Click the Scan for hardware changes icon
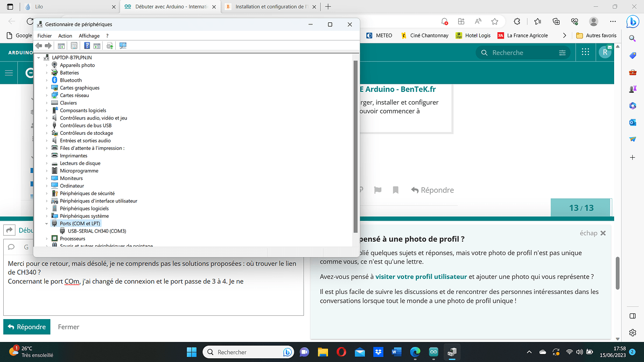 123,45
